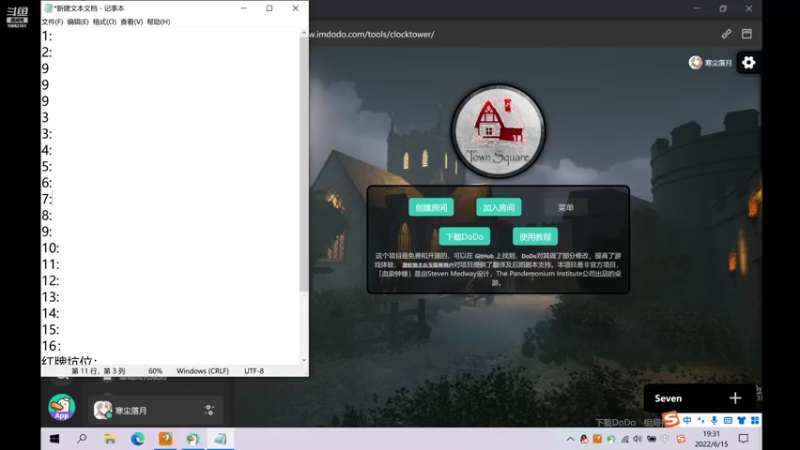This screenshot has height=450, width=800.
Task: Open the orange app icon on taskbar
Action: 165,439
